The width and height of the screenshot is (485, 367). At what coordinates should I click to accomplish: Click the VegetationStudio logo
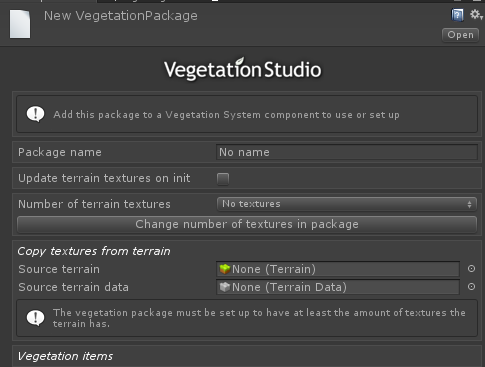pos(243,69)
